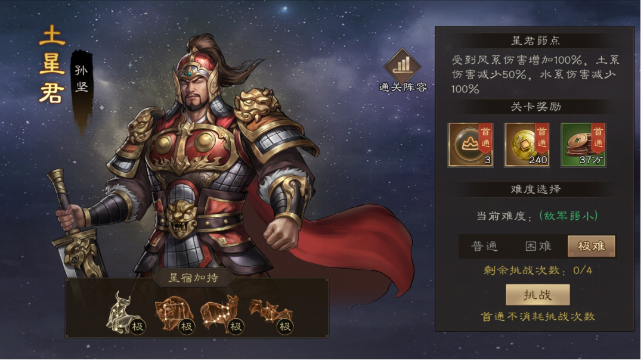Choose 极难 difficulty
The width and height of the screenshot is (644, 361).
click(591, 246)
